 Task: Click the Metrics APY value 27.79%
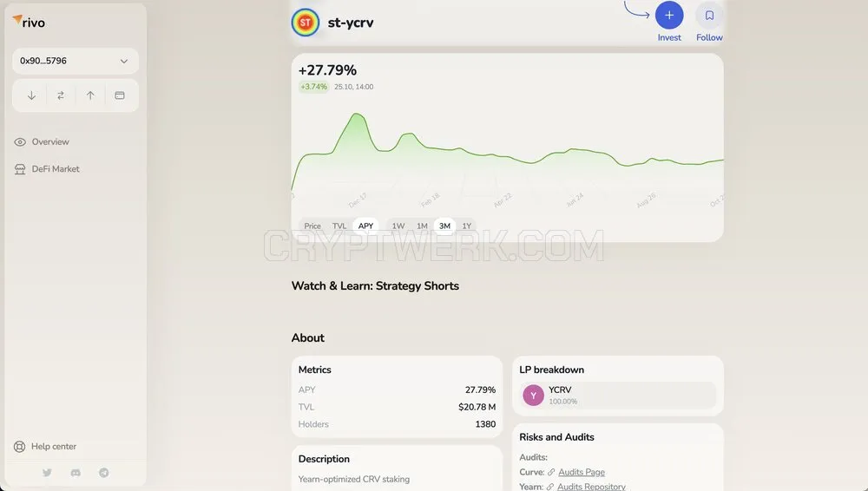pos(480,390)
